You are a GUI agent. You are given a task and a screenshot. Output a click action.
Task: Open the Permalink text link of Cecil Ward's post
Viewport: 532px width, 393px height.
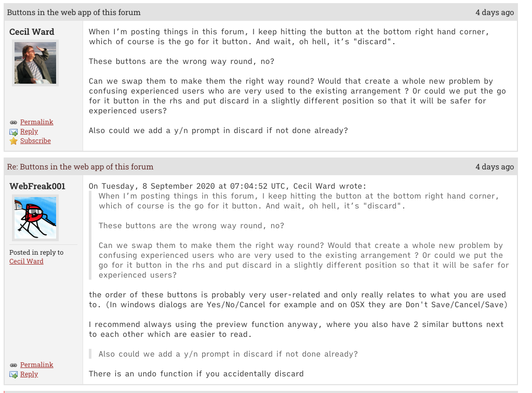[x=36, y=122]
